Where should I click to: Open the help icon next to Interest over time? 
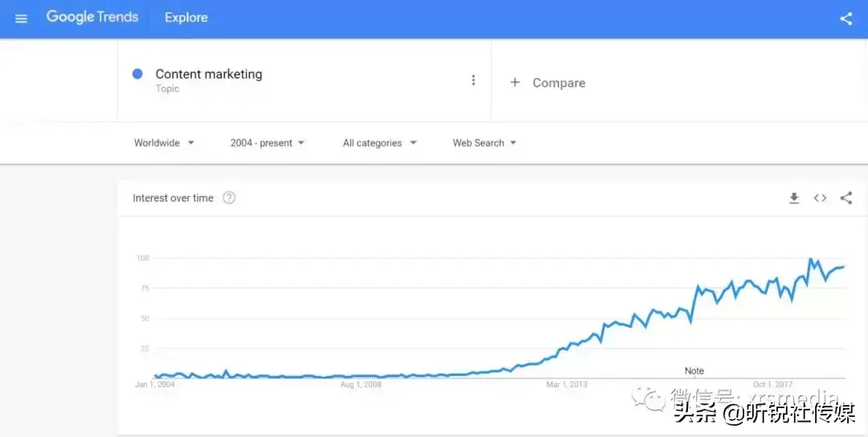(228, 198)
